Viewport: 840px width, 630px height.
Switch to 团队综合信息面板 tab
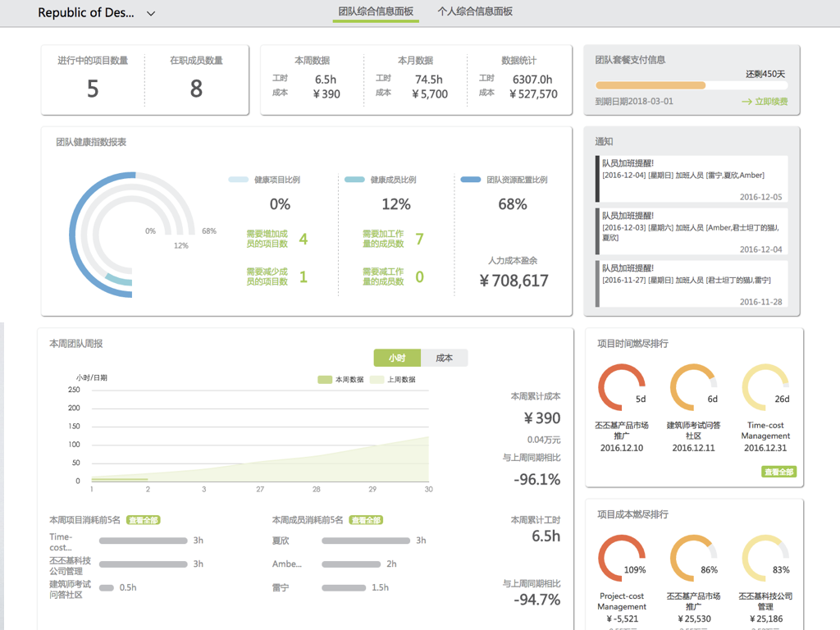376,12
